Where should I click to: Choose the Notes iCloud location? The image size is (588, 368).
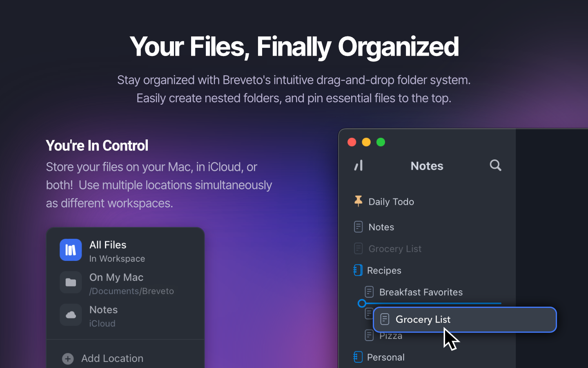(125, 315)
